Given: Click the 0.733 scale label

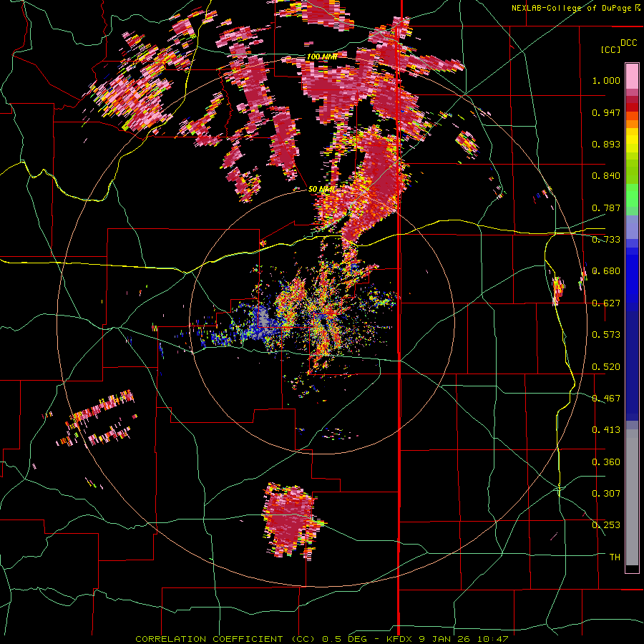Looking at the screenshot, I should (x=606, y=240).
